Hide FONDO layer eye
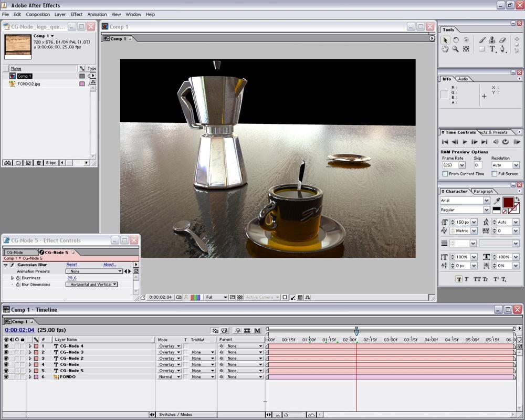 (6, 377)
